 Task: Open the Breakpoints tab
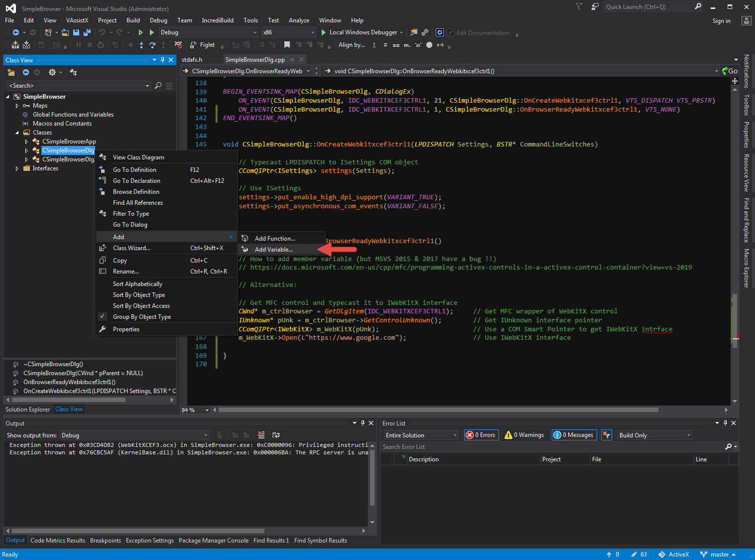(x=106, y=541)
